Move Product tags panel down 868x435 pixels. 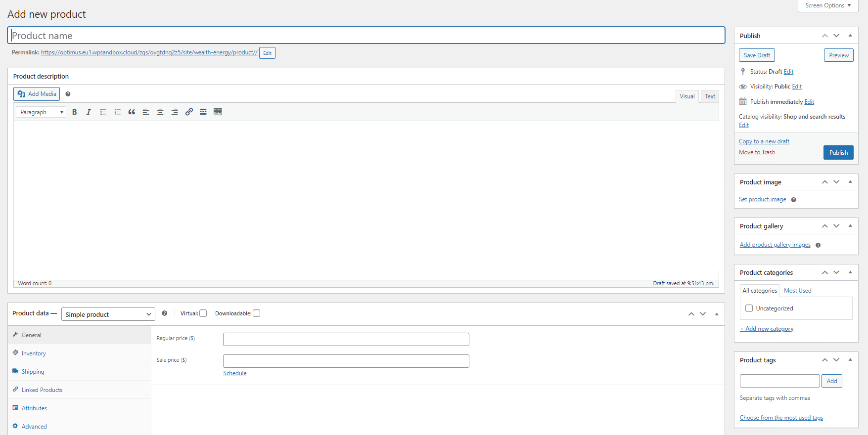click(x=836, y=360)
